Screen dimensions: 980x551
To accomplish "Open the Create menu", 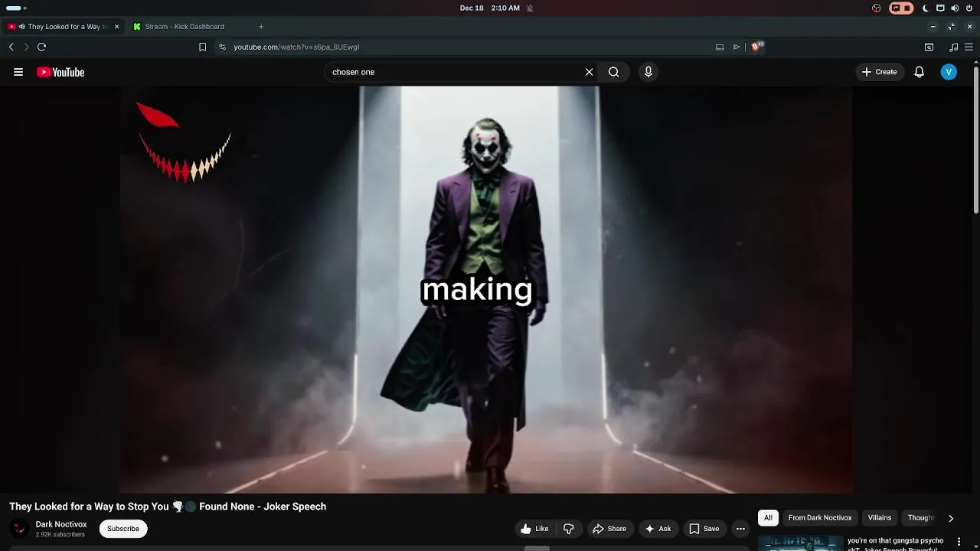I will 879,72.
